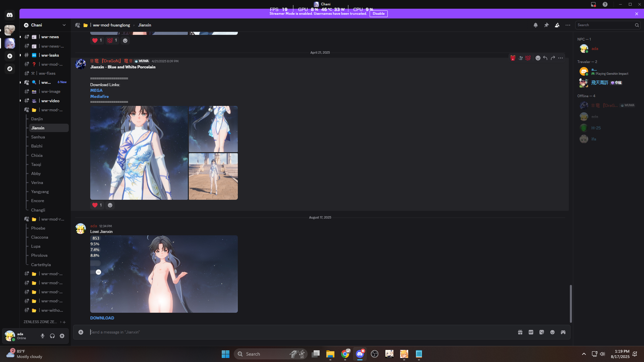Dismiss the Streamer Mode banner
This screenshot has width=644, height=362.
[x=637, y=14]
